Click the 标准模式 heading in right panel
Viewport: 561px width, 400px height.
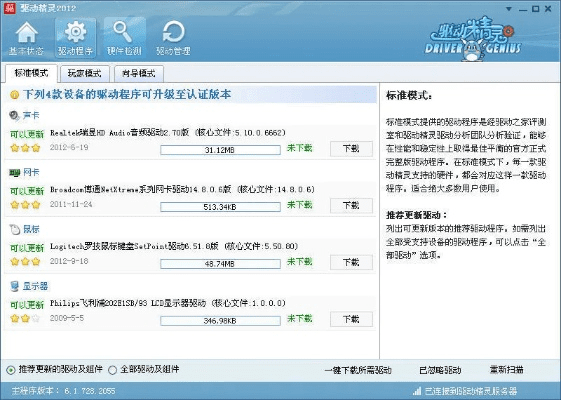coord(409,96)
